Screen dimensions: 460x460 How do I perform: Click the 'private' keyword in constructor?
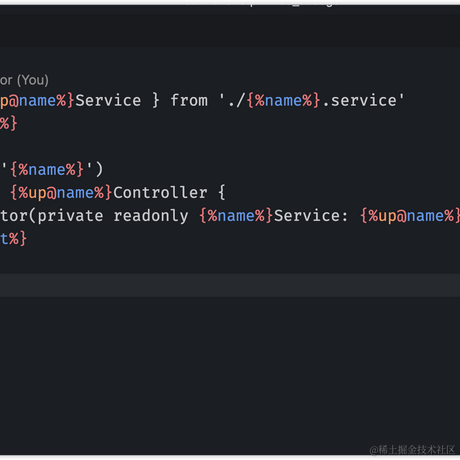[x=70, y=216]
